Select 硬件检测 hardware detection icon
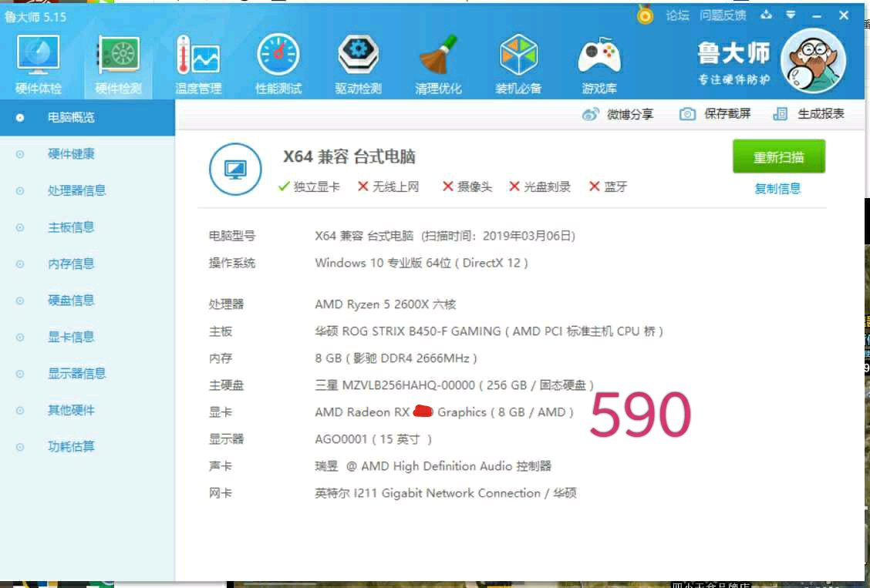870x588 pixels. pyautogui.click(x=118, y=64)
